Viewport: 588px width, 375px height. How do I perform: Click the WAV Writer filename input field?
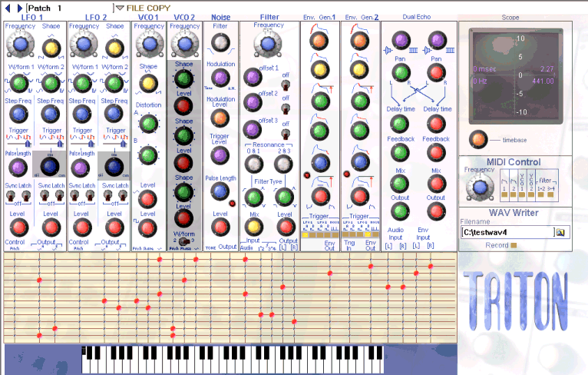click(507, 231)
